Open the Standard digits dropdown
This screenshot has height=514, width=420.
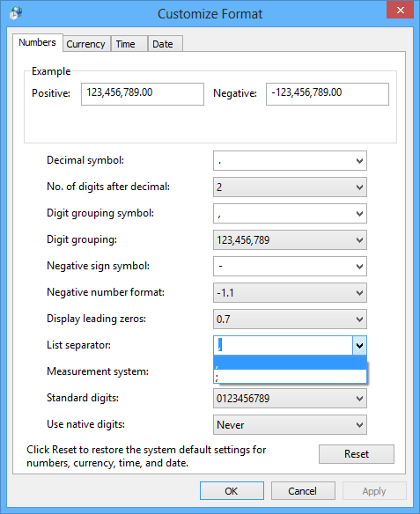[290, 399]
